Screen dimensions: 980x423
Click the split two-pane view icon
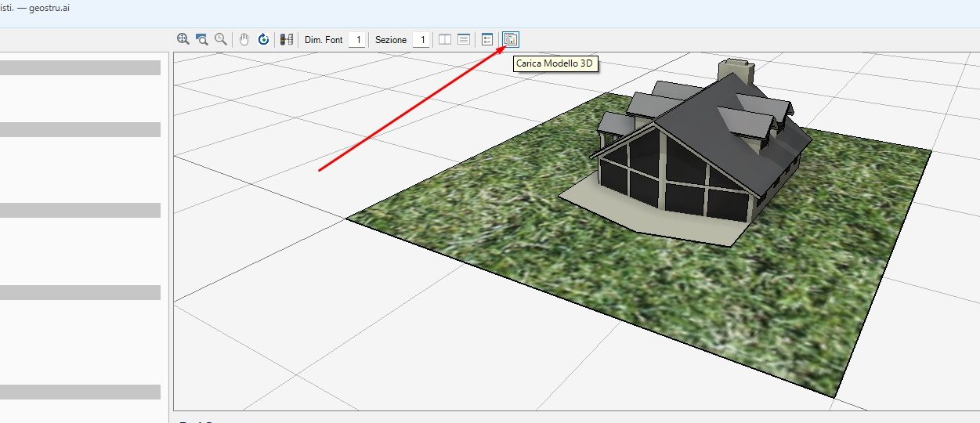pos(445,39)
